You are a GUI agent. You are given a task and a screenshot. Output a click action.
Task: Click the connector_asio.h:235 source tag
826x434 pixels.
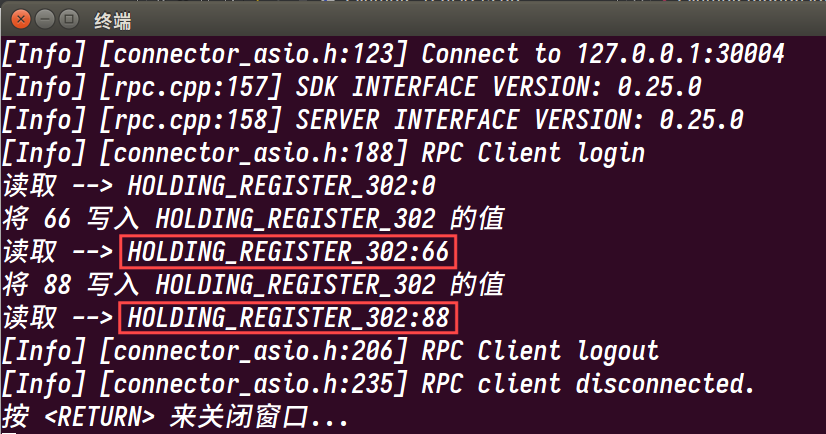[253, 384]
